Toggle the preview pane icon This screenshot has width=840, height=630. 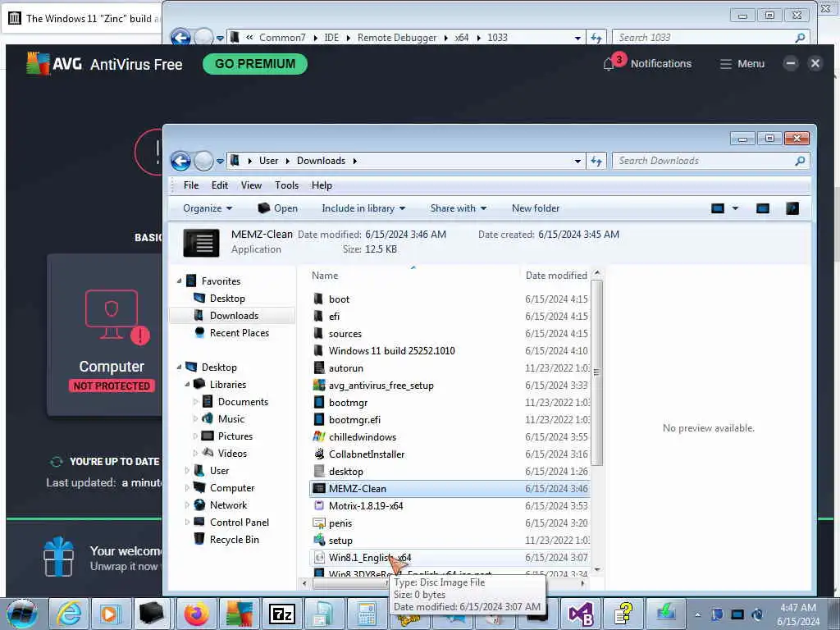tap(763, 208)
